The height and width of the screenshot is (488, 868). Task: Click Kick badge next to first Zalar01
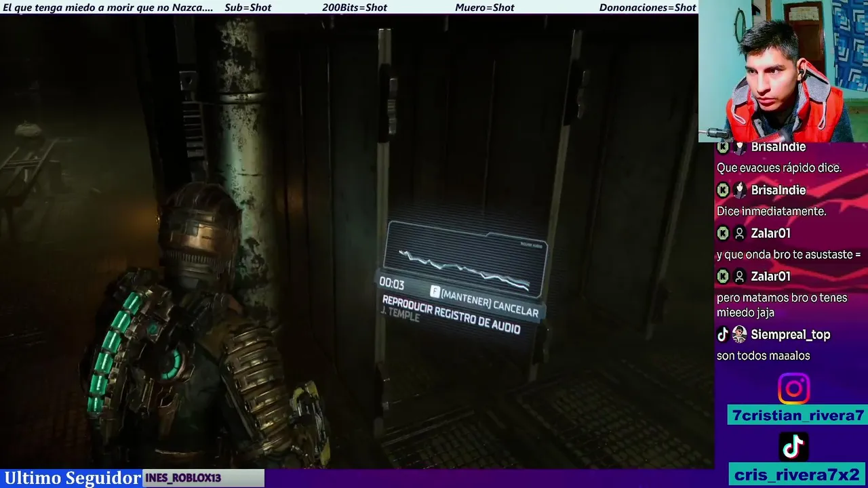723,233
